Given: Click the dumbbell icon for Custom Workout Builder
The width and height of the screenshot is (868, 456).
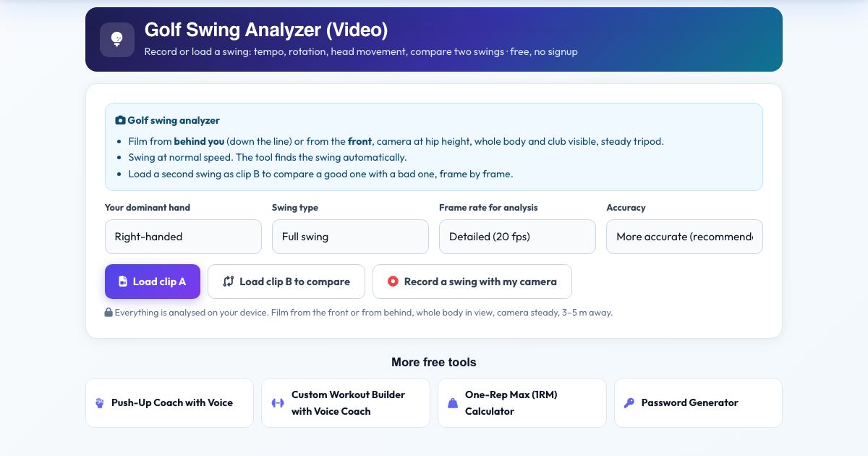Looking at the screenshot, I should click(278, 403).
